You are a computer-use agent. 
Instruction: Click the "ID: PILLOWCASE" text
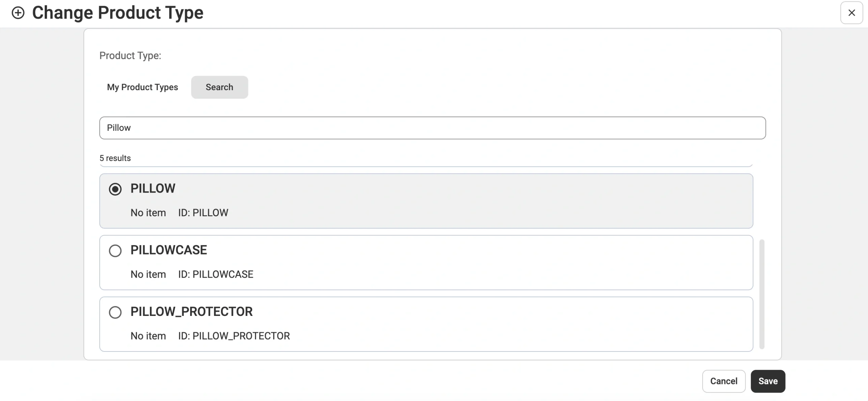pos(216,274)
